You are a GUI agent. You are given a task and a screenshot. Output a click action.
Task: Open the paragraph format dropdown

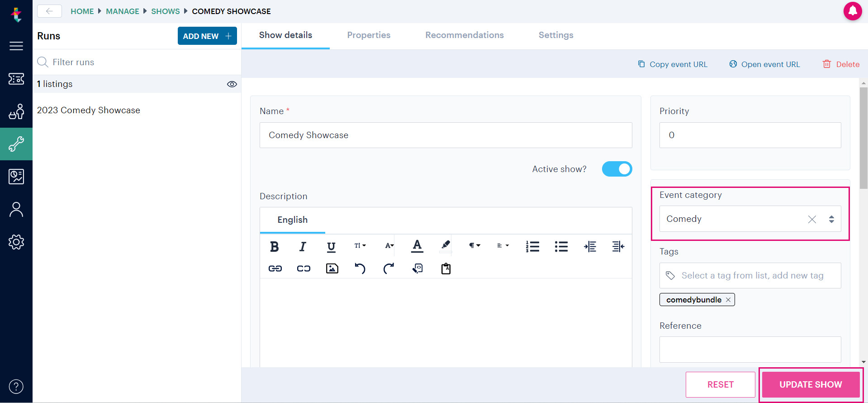point(474,246)
